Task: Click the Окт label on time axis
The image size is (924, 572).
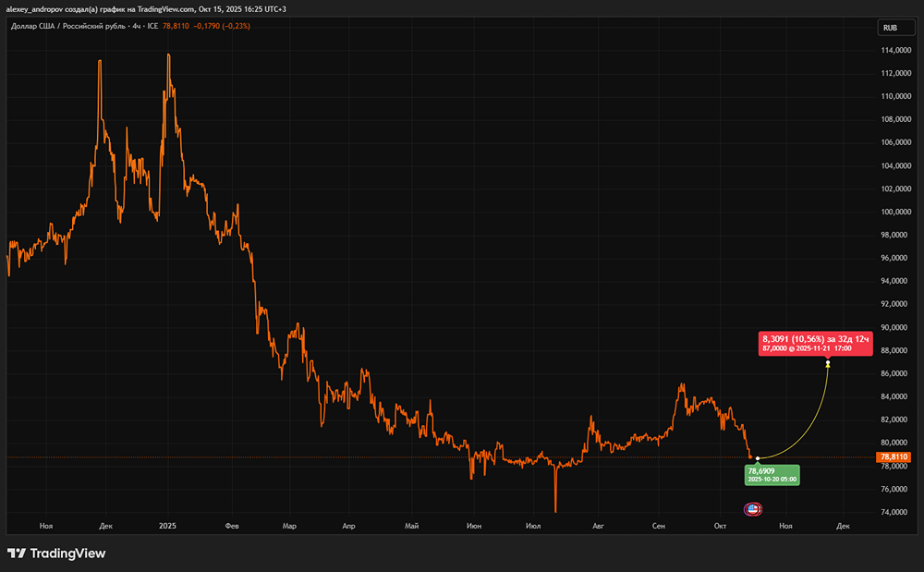Action: point(720,526)
